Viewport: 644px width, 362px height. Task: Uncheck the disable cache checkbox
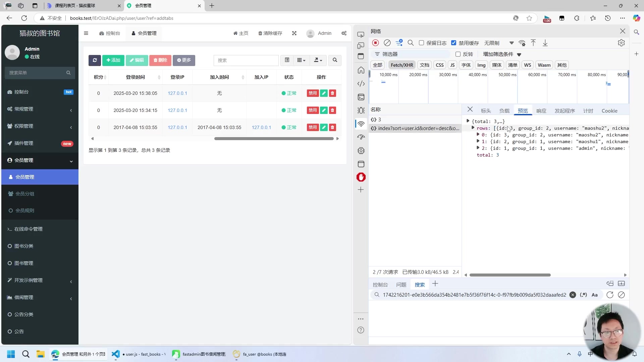[454, 43]
